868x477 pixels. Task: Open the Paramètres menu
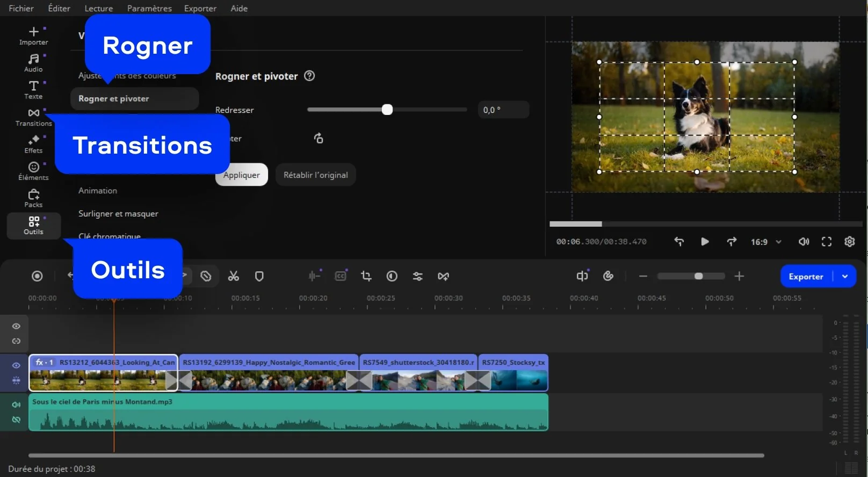[x=149, y=8]
